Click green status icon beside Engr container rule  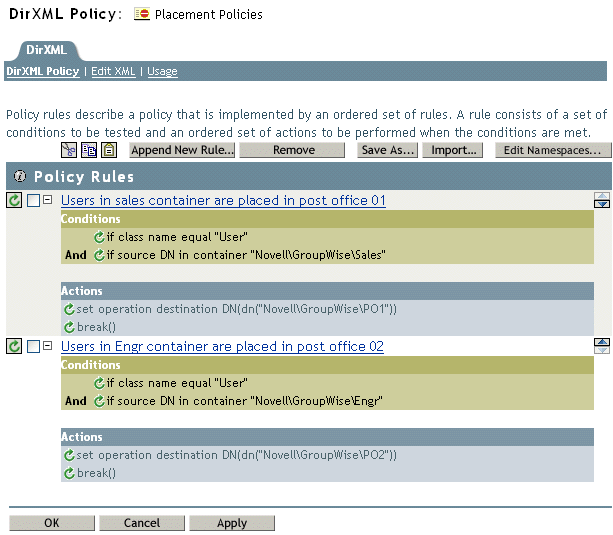(14, 347)
